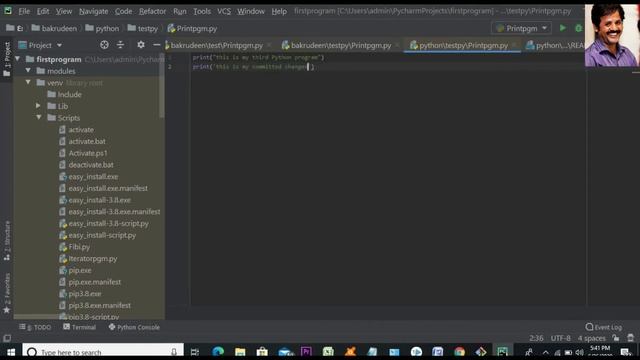
Task: Open Chrome from taskbar
Action: tap(460, 351)
